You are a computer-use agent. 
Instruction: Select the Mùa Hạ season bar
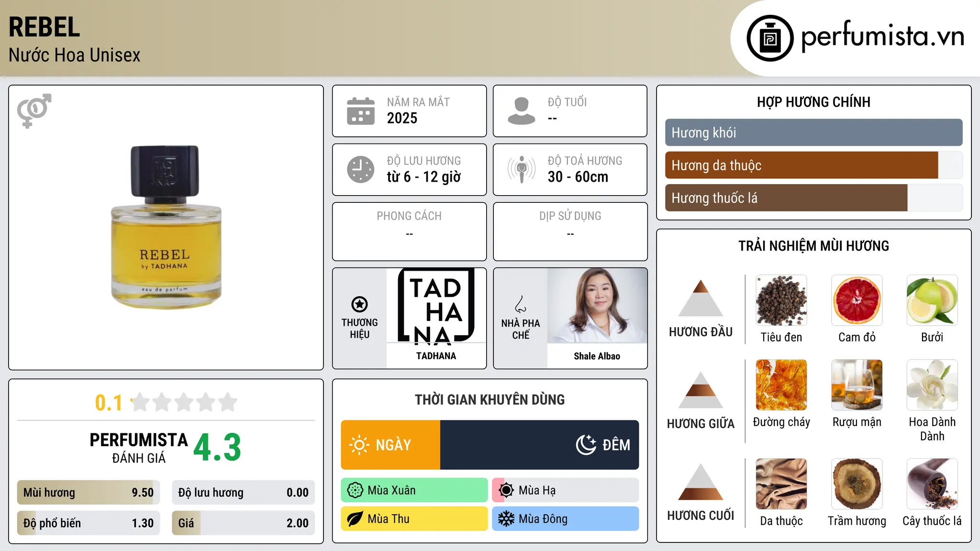(x=565, y=490)
